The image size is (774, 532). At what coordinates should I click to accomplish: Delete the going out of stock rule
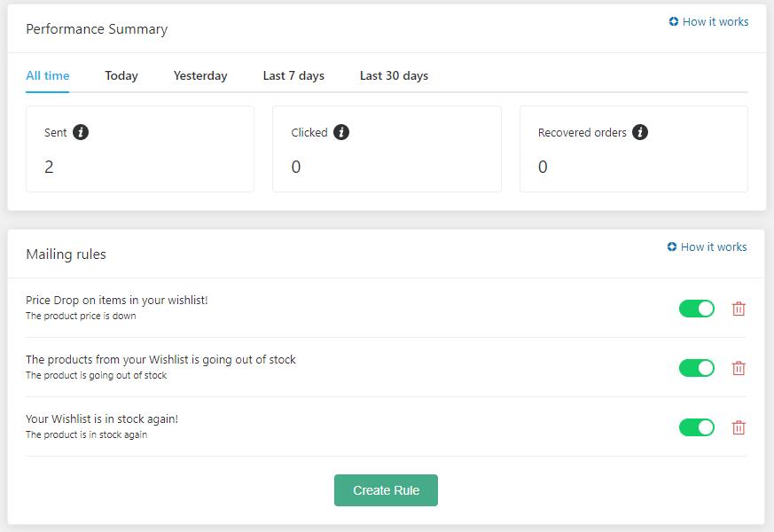(739, 368)
